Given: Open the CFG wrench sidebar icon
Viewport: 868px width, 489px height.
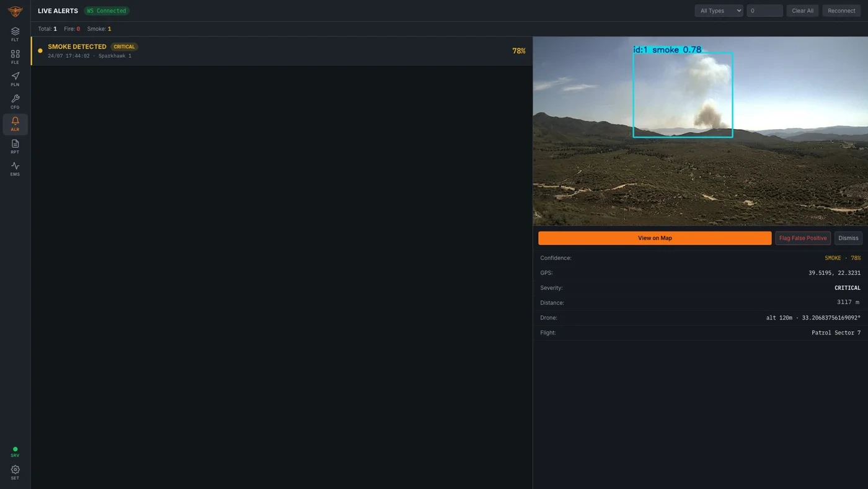Looking at the screenshot, I should tap(15, 102).
